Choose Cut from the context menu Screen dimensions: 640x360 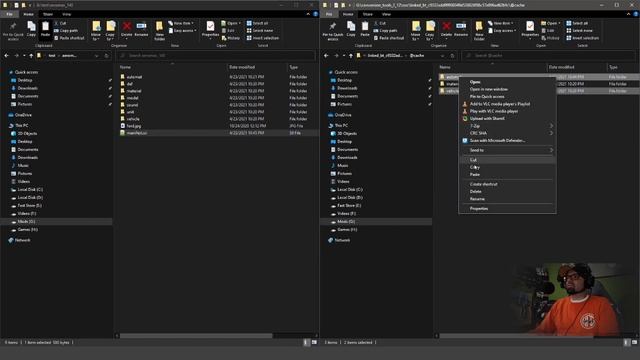click(507, 160)
